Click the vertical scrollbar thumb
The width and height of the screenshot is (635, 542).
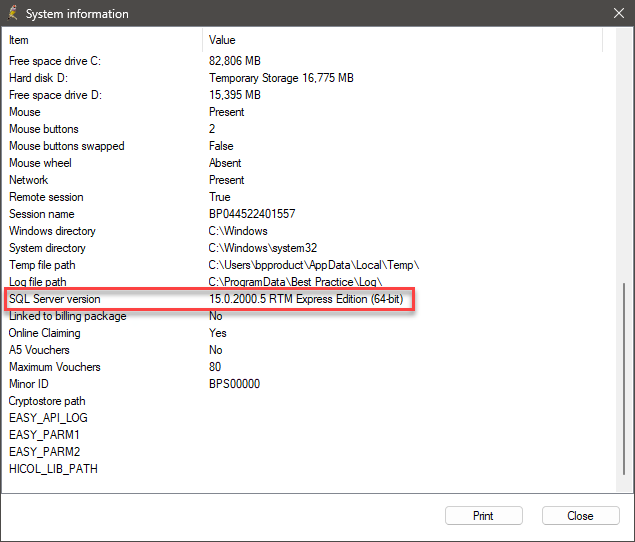(x=624, y=379)
